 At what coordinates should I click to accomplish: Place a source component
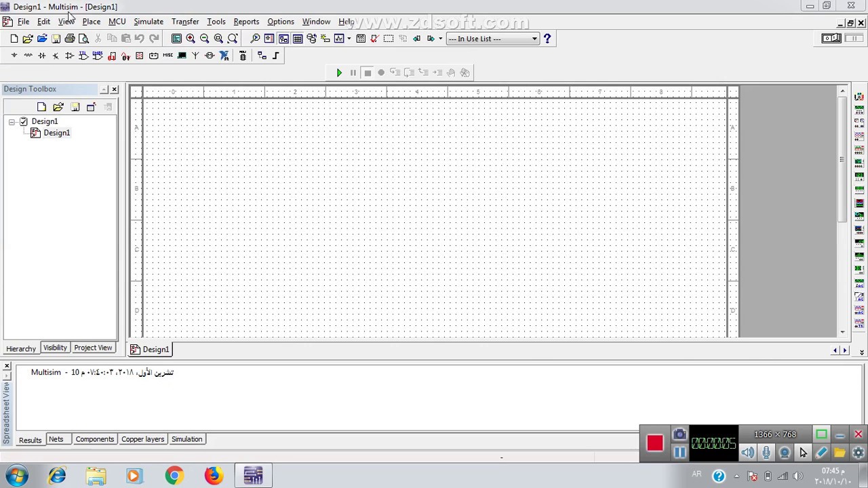(14, 56)
